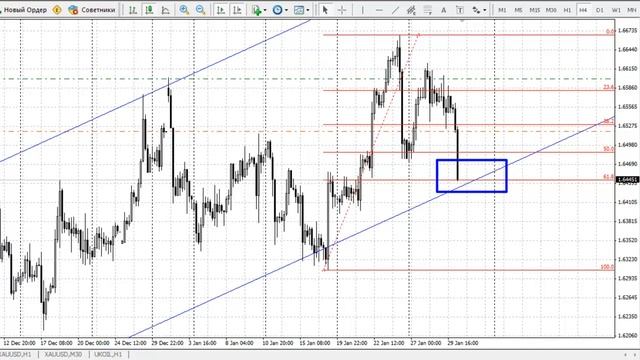Toggle chart shift from right edge

237,10
